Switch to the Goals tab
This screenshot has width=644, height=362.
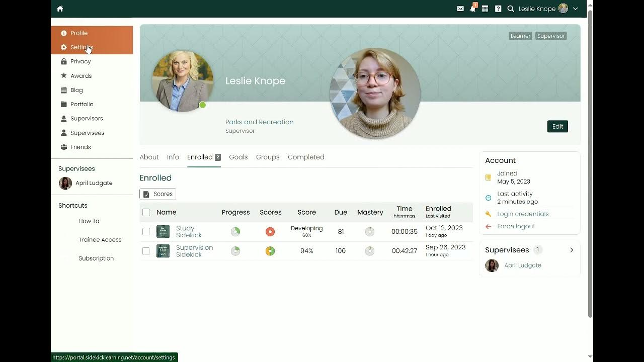[x=238, y=157]
